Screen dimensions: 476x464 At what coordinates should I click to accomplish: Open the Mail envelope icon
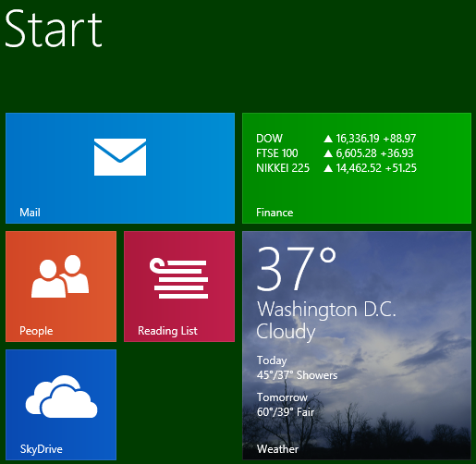click(x=120, y=157)
